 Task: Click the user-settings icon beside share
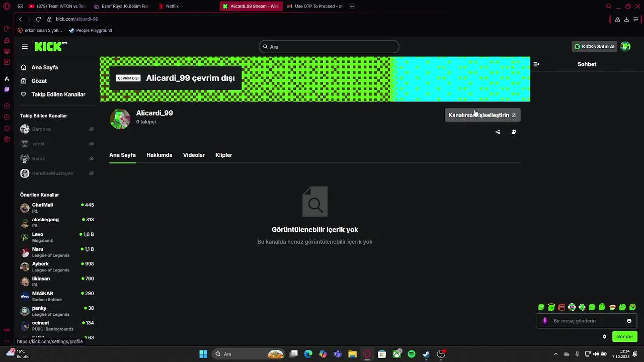514,132
